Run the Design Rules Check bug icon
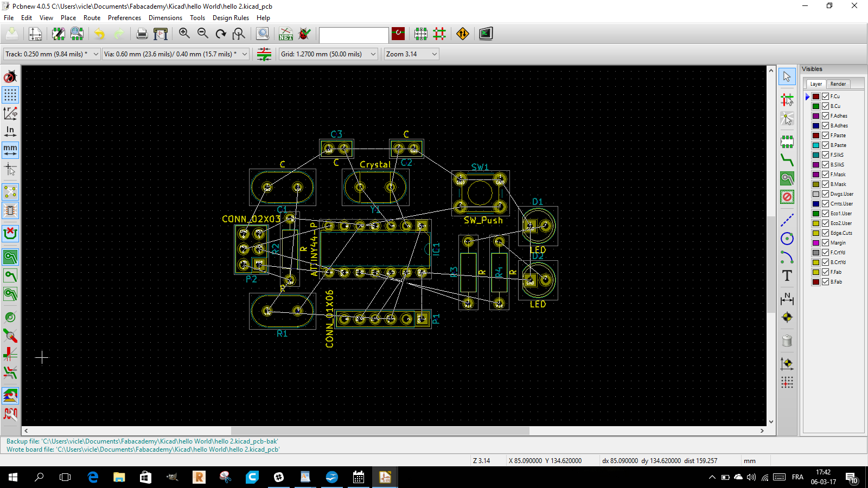The image size is (868, 488). (305, 34)
